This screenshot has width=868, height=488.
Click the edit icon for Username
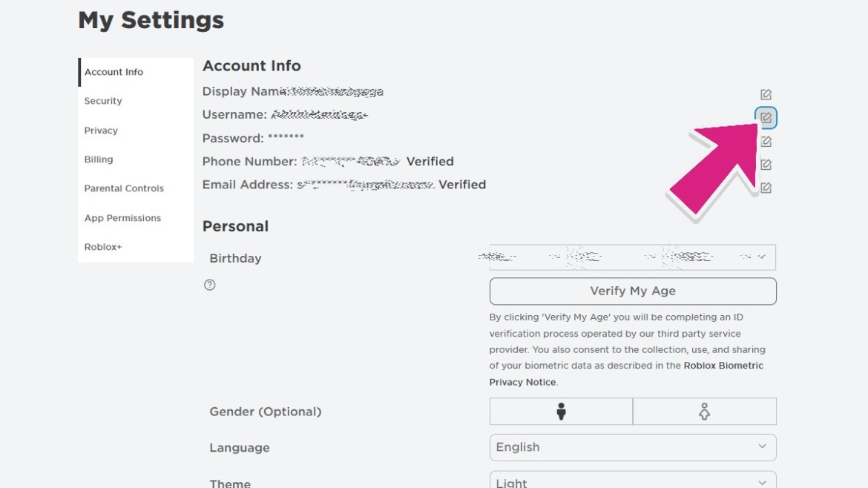766,117
